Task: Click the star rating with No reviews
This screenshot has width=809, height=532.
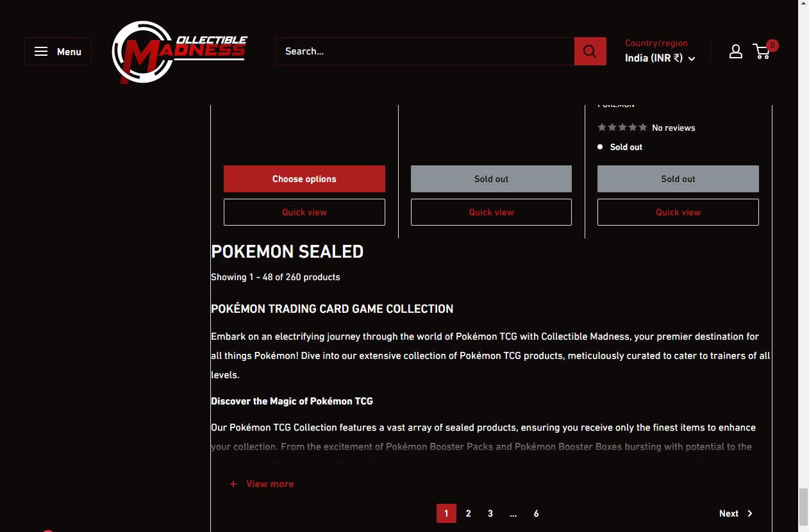Action: pos(646,128)
